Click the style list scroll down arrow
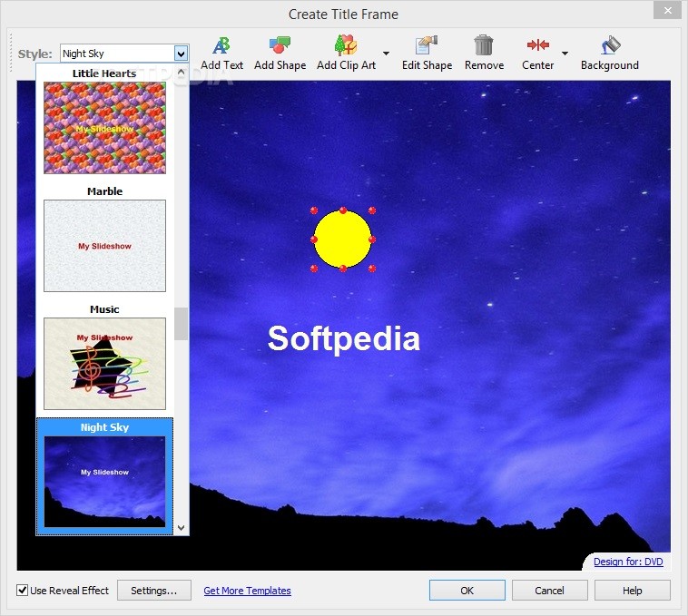This screenshot has width=688, height=616. click(182, 528)
